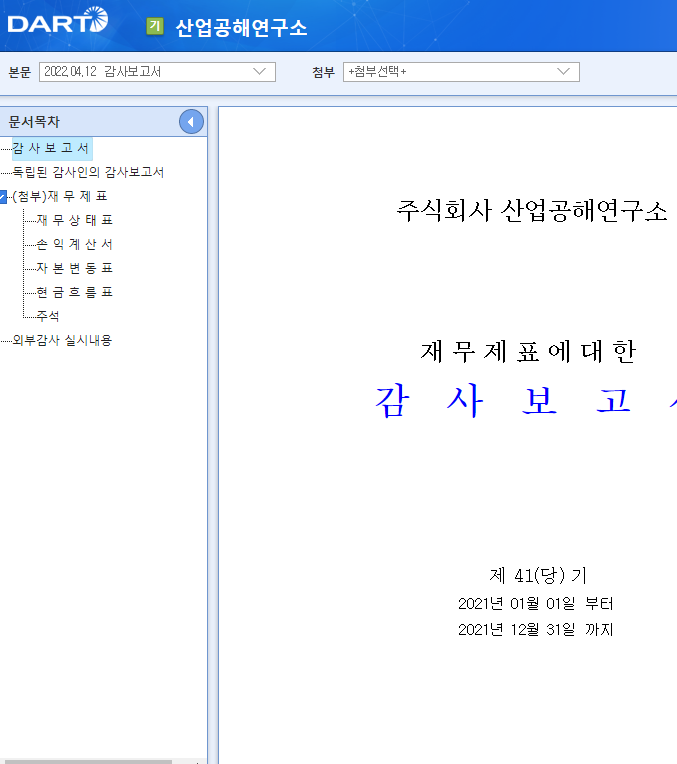Open the 본문 document dropdown
The image size is (677, 764).
click(157, 72)
